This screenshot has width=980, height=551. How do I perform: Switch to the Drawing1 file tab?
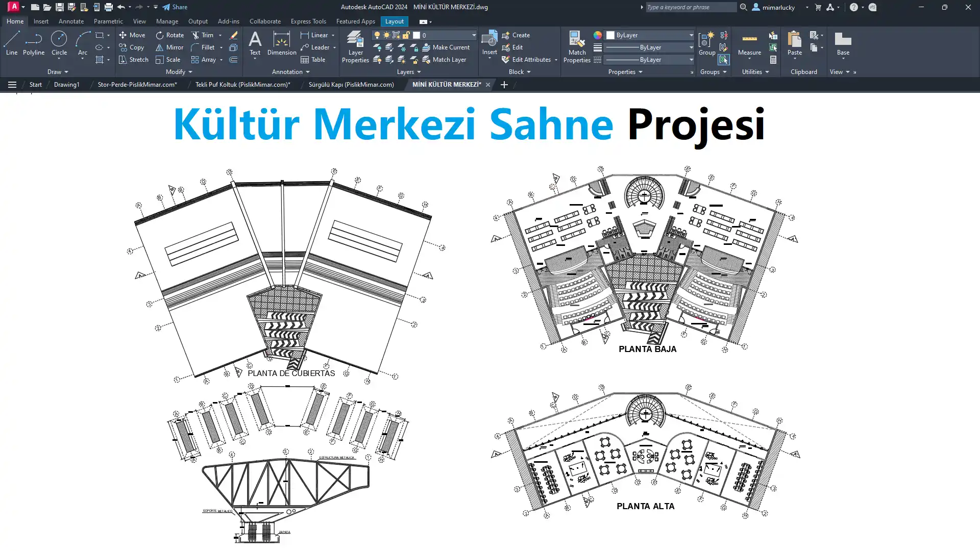click(67, 85)
